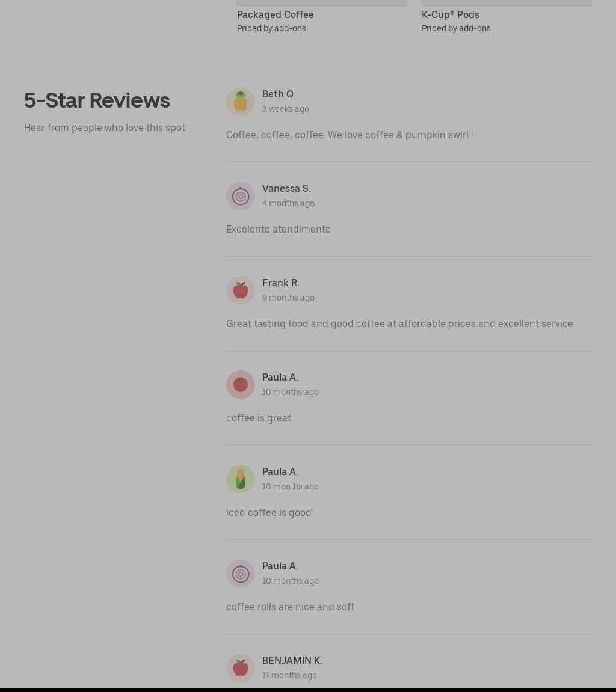This screenshot has width=616, height=692.
Task: Click Frank R.'s red apple avatar
Action: click(241, 290)
